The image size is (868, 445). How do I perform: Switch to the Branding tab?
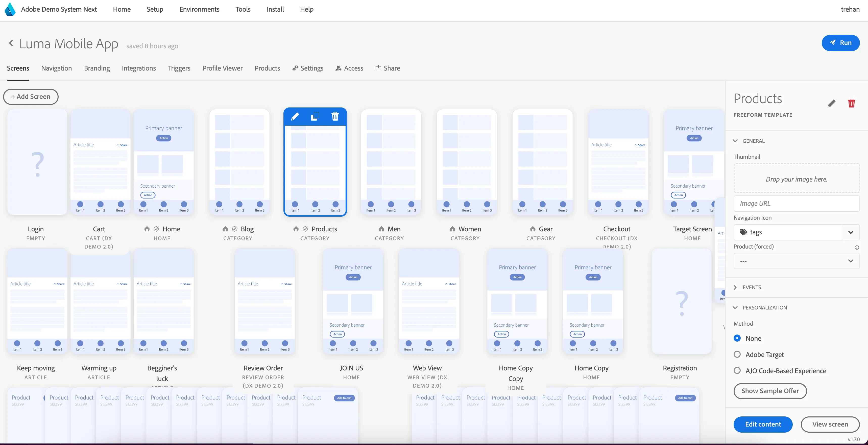point(97,68)
